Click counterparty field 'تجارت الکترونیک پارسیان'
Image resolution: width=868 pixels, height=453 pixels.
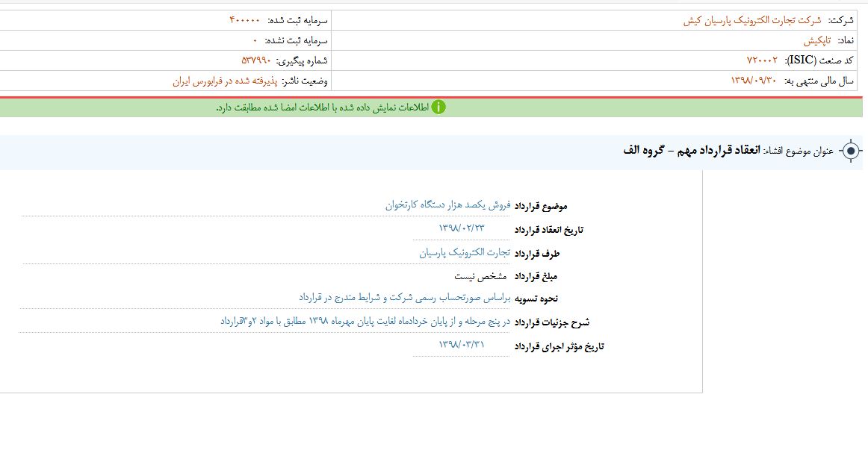[464, 252]
